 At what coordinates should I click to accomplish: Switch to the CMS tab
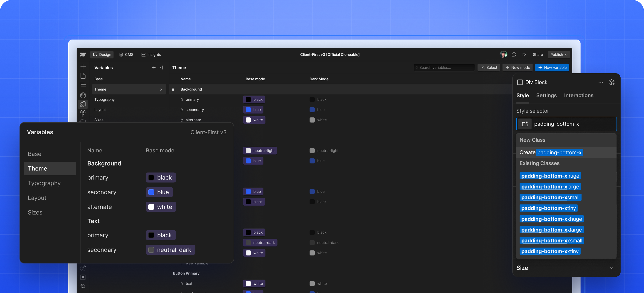pyautogui.click(x=127, y=54)
